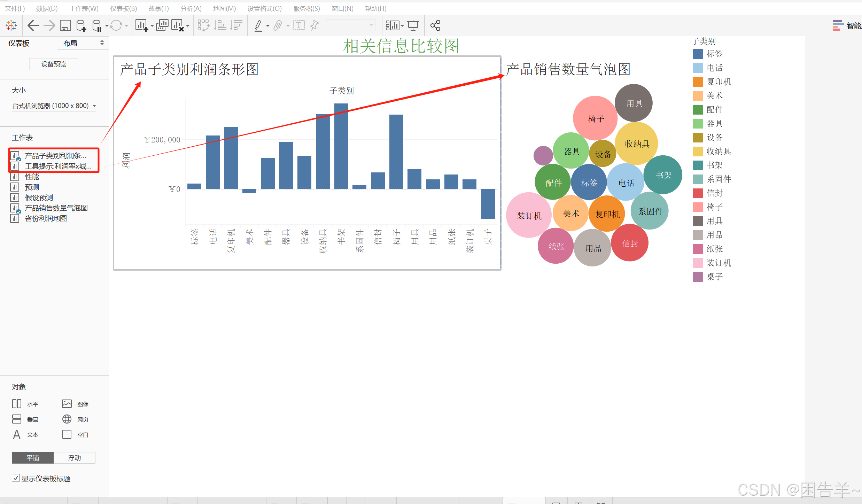Click the save icon in toolbar

point(65,25)
